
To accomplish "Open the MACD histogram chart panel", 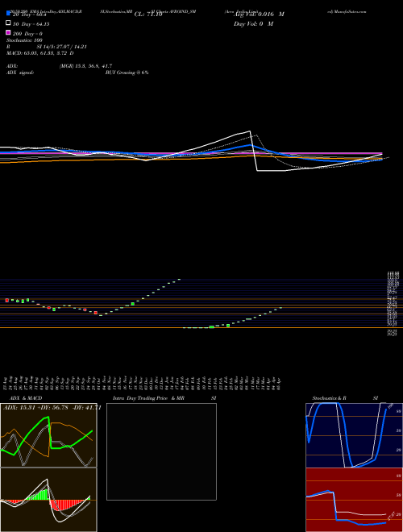I will click(48, 500).
